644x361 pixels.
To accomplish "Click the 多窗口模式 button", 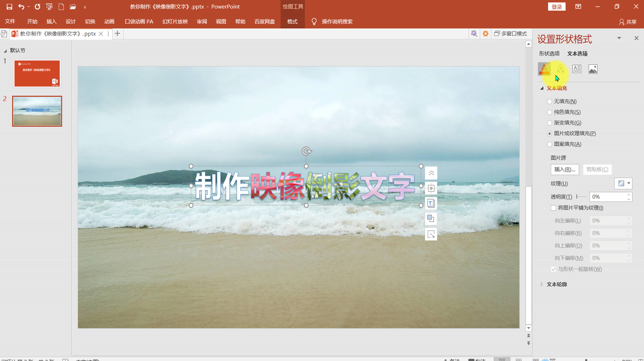I will point(511,34).
